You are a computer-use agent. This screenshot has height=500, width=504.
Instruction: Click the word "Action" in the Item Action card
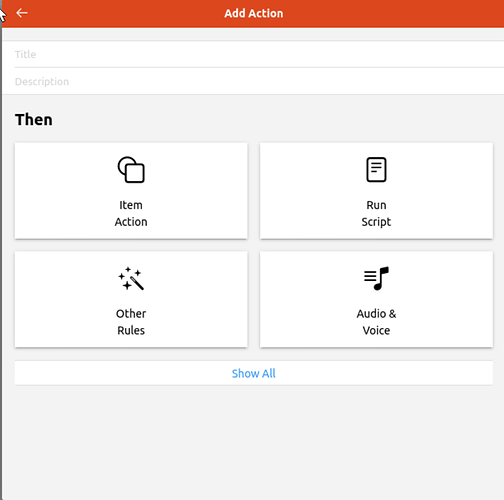click(x=131, y=222)
